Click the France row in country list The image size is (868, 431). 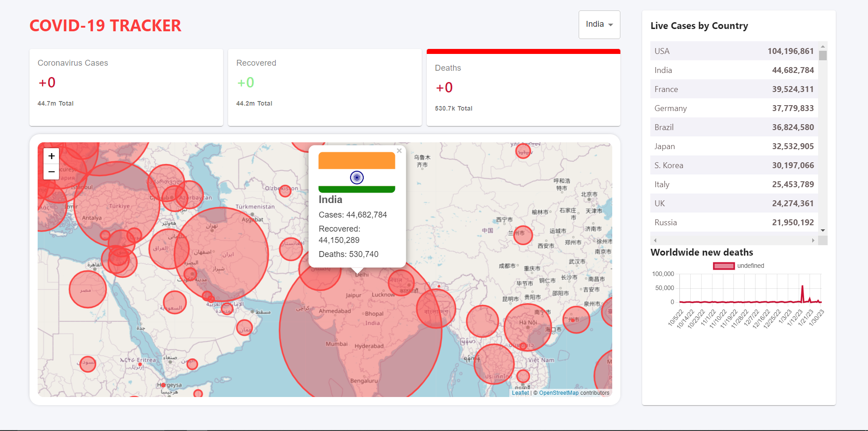tap(734, 89)
